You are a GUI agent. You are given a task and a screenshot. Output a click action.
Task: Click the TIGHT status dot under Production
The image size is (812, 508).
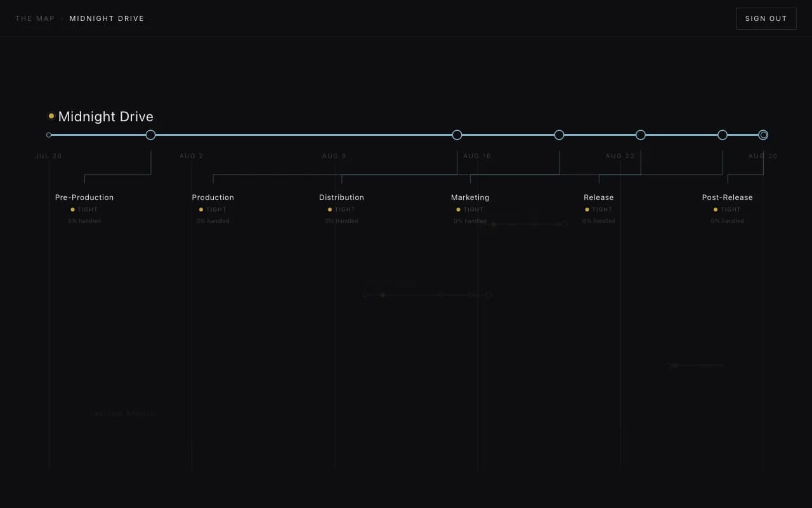point(201,210)
